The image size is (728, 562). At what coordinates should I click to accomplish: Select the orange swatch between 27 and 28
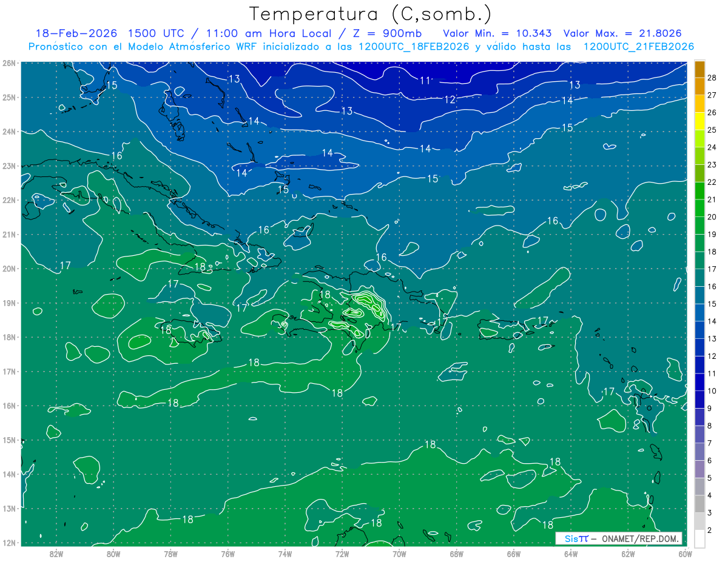[x=699, y=86]
